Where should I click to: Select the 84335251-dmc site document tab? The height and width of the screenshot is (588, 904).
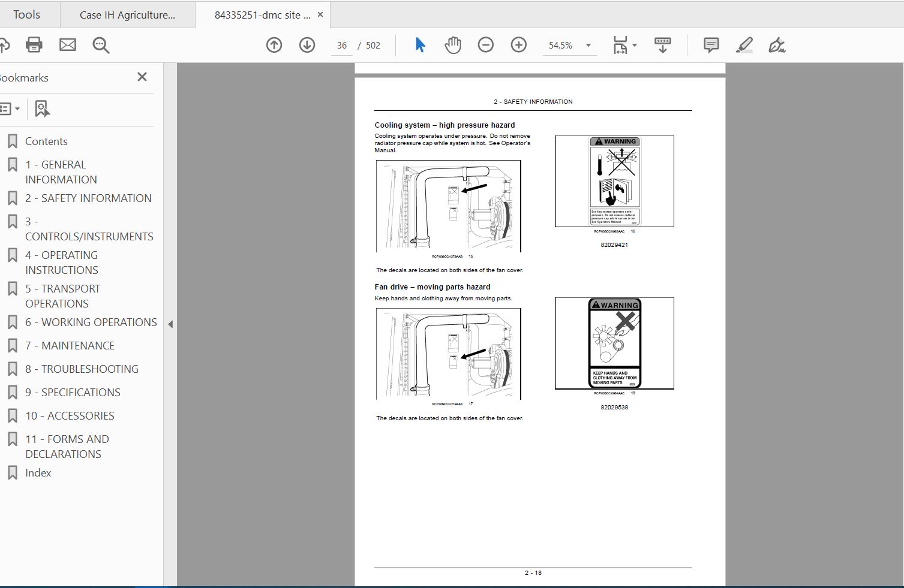coord(263,15)
